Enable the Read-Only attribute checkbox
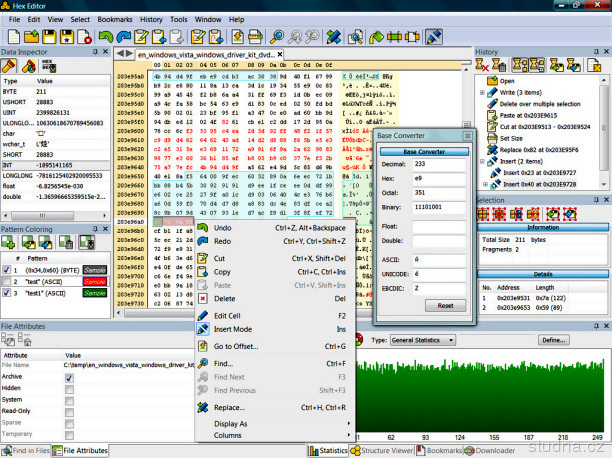This screenshot has height=458, width=612. (x=69, y=411)
